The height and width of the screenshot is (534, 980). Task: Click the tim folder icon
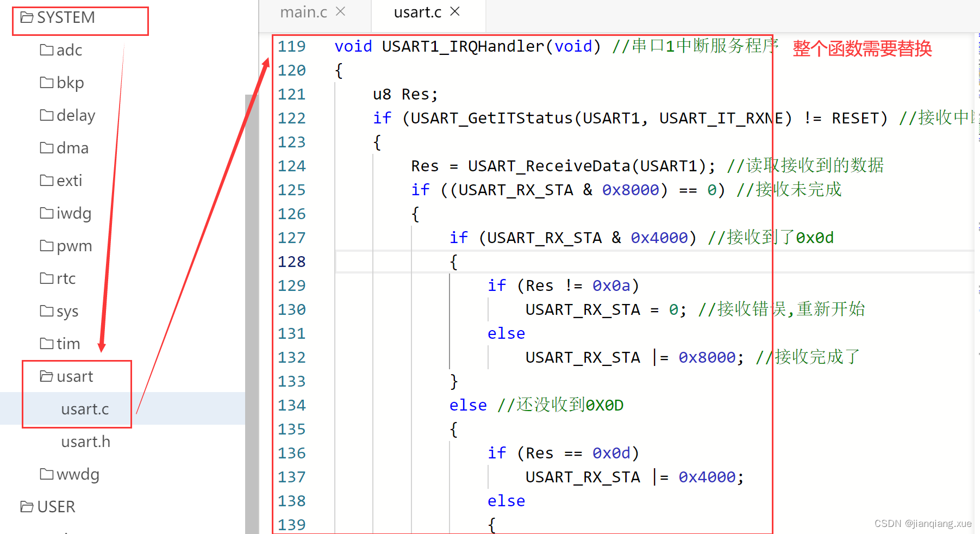point(47,344)
